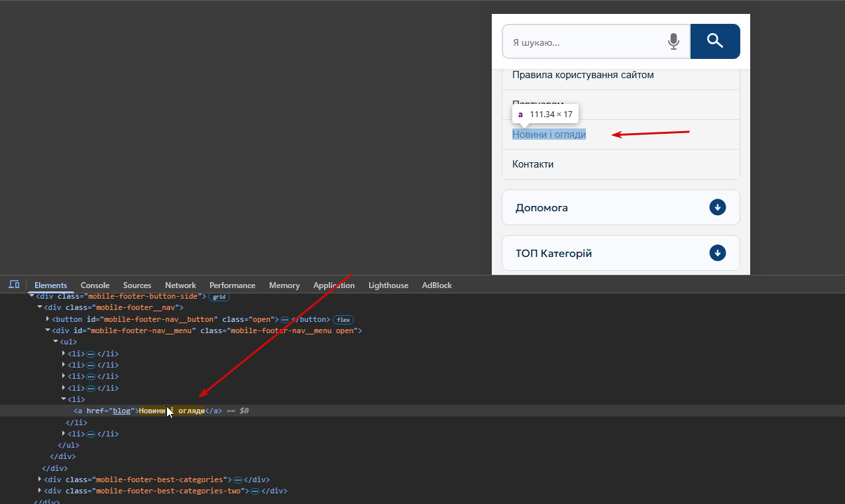Screen dimensions: 845x504
Task: Collapse the expanded li node above the blog link
Action: coord(64,399)
